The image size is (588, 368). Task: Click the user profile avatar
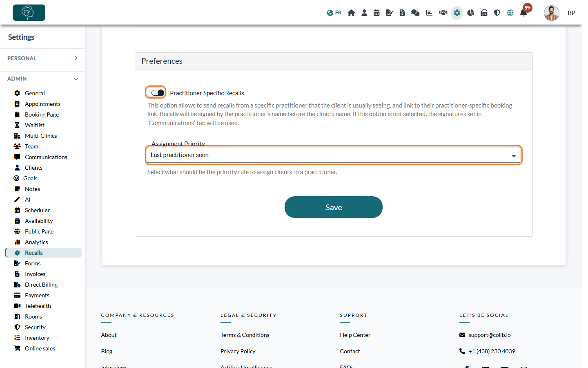coord(552,13)
